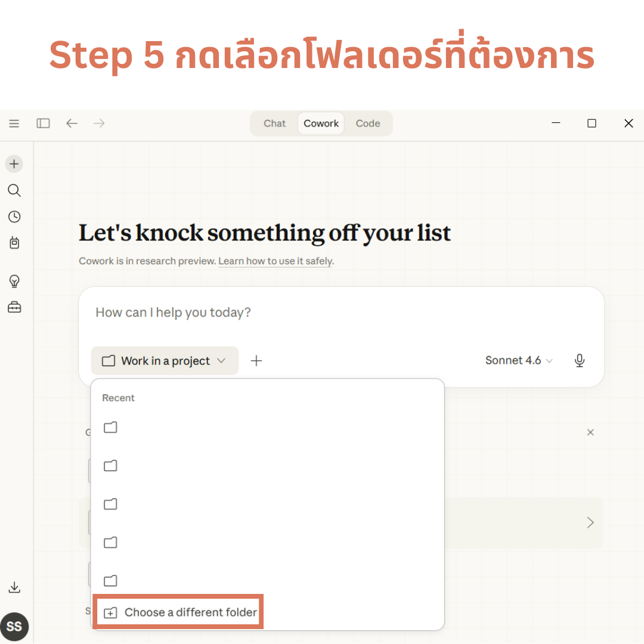Switch to the Code tab
644x644 pixels.
click(x=367, y=123)
